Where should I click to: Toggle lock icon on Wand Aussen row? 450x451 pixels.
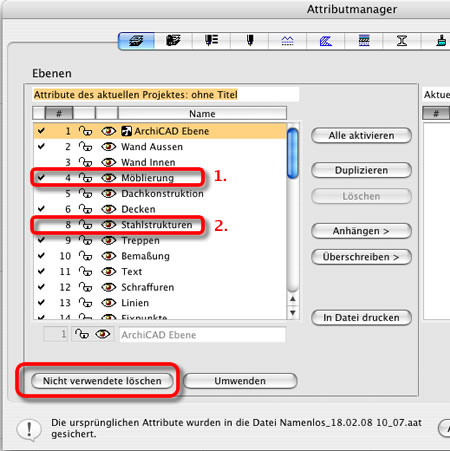click(85, 147)
